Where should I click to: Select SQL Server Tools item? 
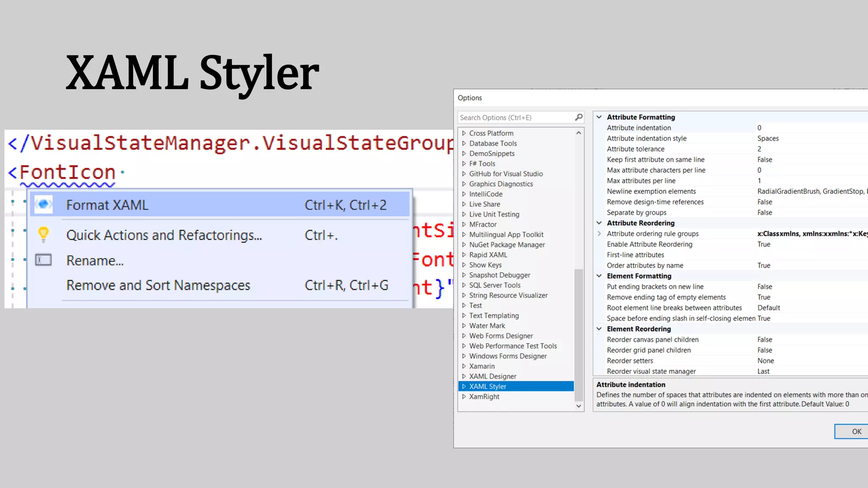(495, 285)
